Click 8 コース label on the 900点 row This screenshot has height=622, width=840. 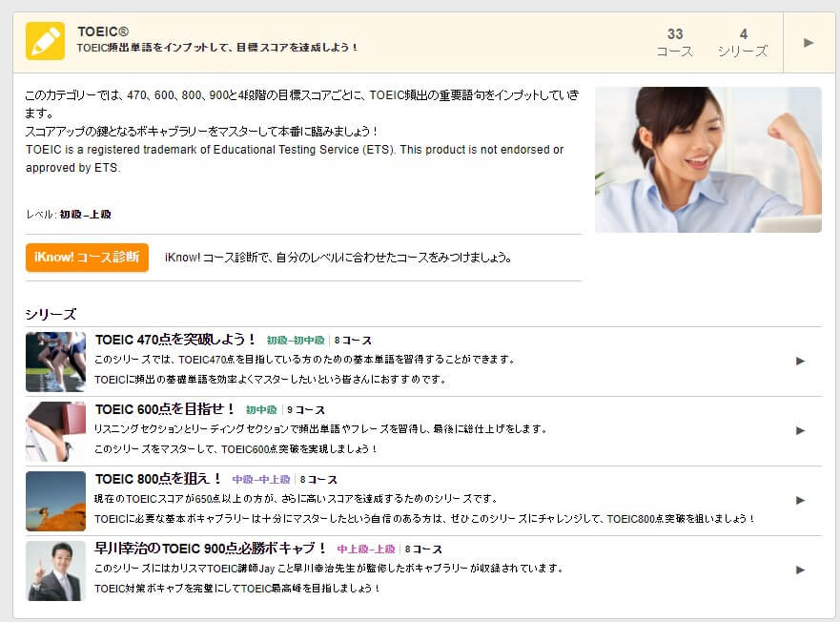423,549
